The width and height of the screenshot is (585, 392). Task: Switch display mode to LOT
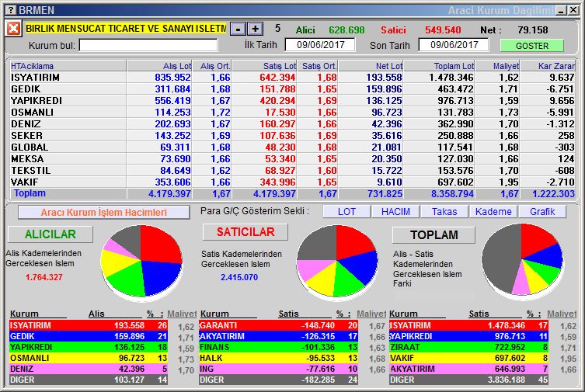click(346, 212)
